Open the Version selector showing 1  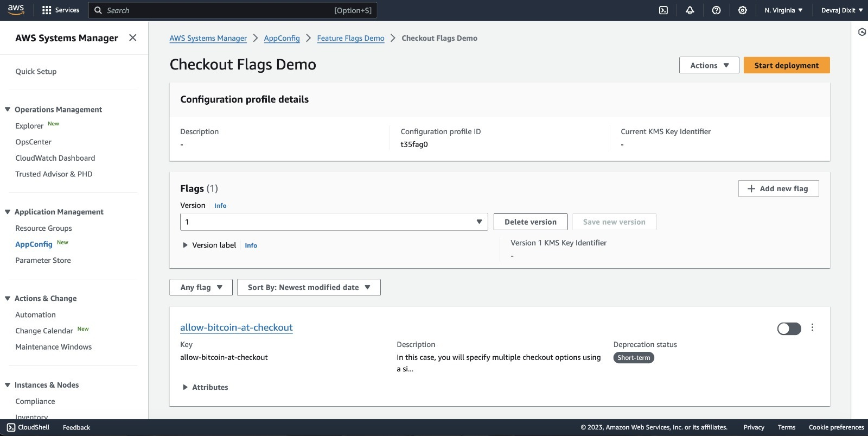pyautogui.click(x=334, y=222)
